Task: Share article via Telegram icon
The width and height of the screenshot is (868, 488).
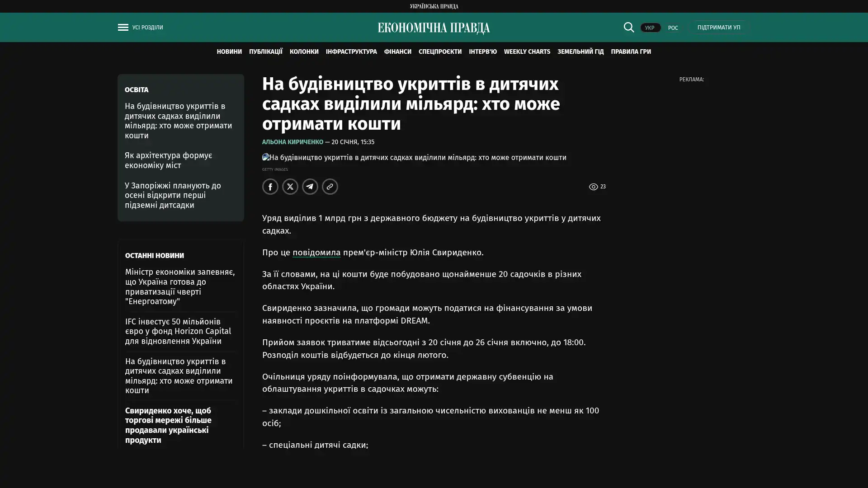Action: pos(310,187)
